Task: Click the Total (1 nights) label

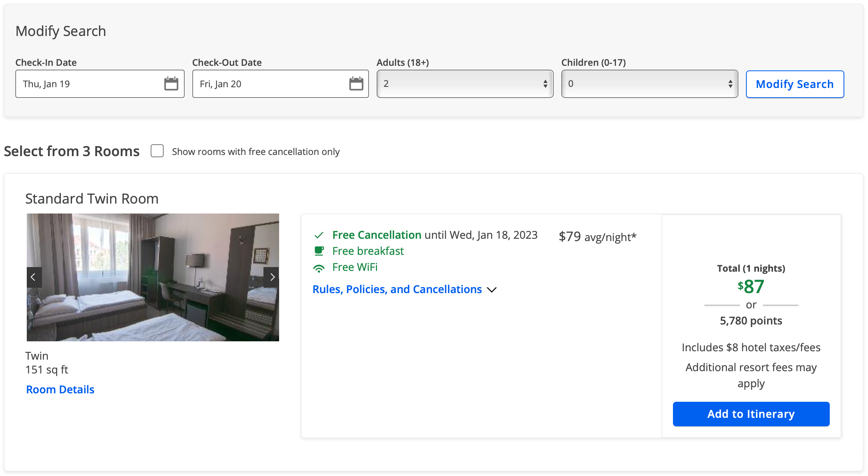Action: (x=751, y=268)
